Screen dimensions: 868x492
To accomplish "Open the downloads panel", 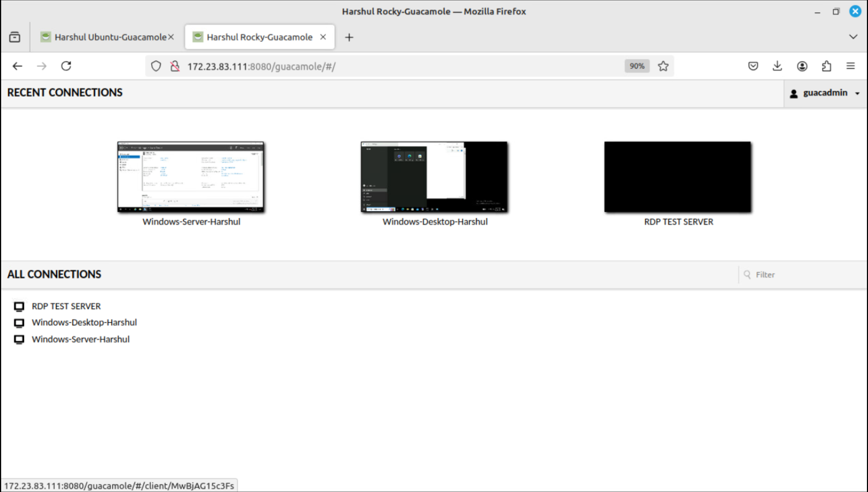I will click(777, 66).
